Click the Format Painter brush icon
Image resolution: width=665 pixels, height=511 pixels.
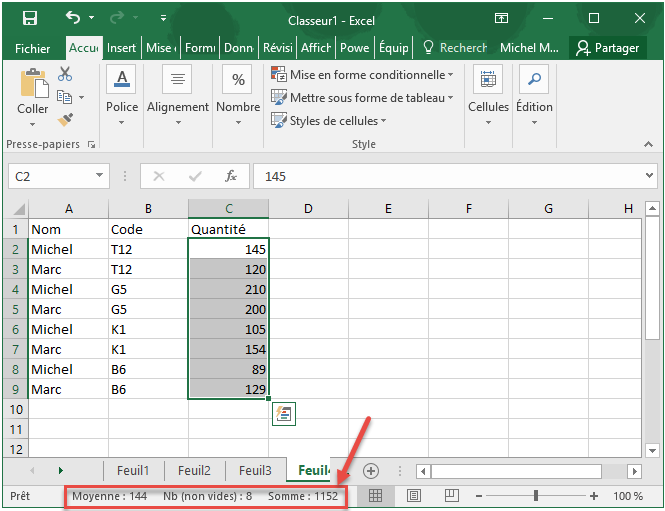(65, 120)
